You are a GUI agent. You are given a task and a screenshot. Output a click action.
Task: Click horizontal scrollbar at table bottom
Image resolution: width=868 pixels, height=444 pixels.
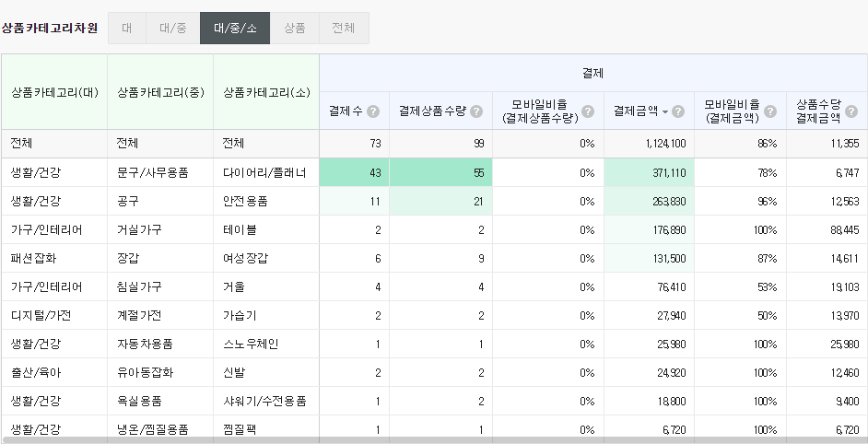coord(434,440)
